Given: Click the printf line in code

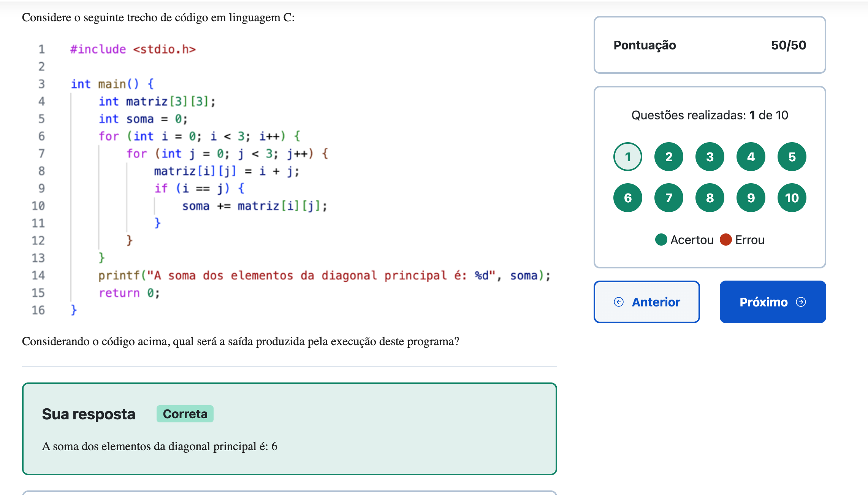Looking at the screenshot, I should tap(324, 275).
